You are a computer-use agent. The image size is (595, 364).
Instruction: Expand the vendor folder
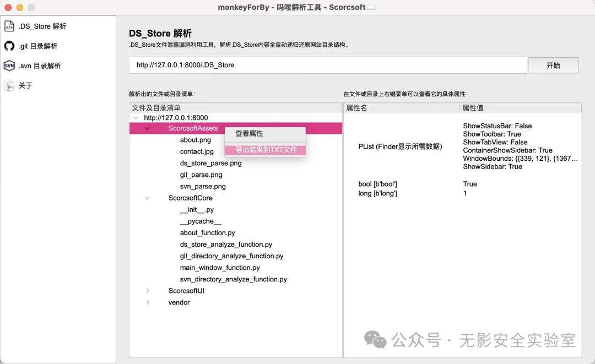coord(148,302)
